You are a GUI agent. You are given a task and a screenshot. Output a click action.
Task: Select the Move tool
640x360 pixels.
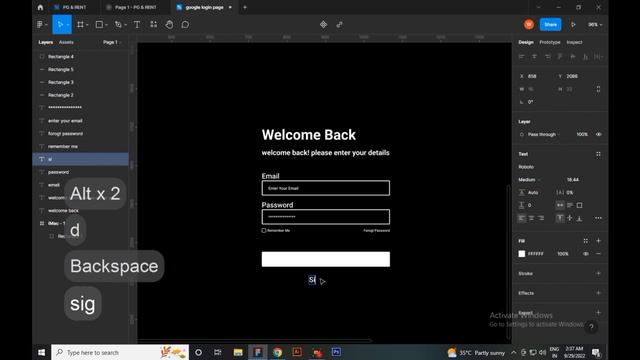tap(60, 24)
